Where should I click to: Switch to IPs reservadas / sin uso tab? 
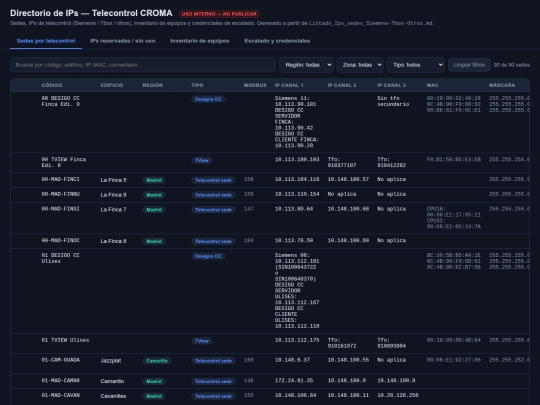point(123,41)
